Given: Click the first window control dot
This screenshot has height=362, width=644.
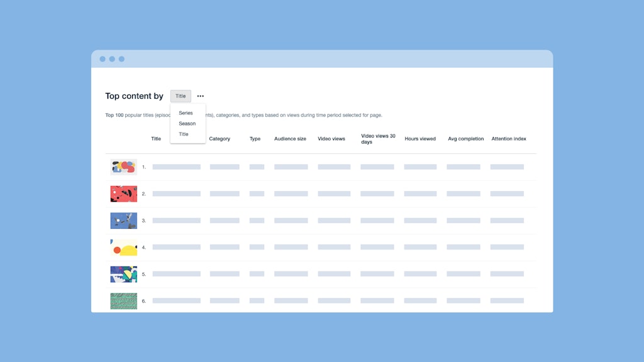Looking at the screenshot, I should (103, 59).
